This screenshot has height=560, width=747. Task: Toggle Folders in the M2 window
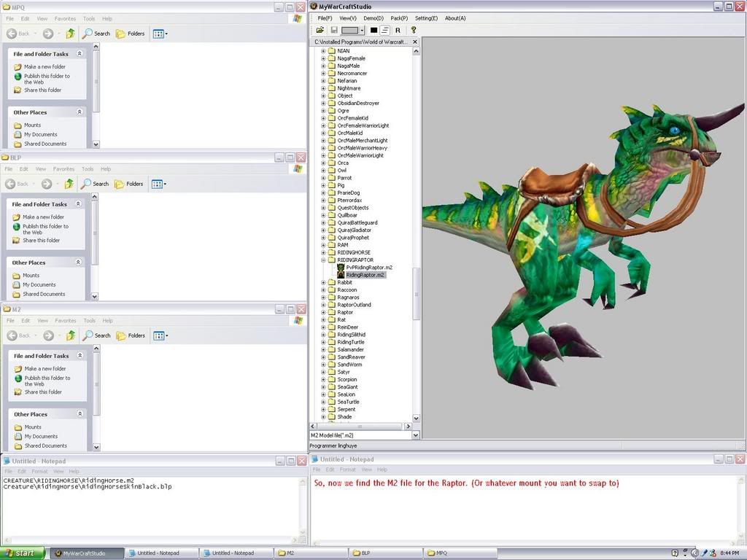[x=131, y=335]
